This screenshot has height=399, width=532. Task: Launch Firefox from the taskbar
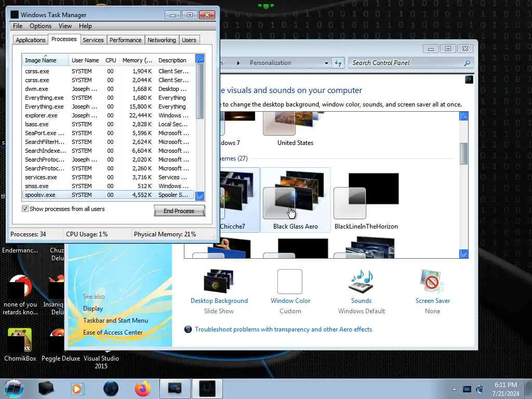click(143, 389)
